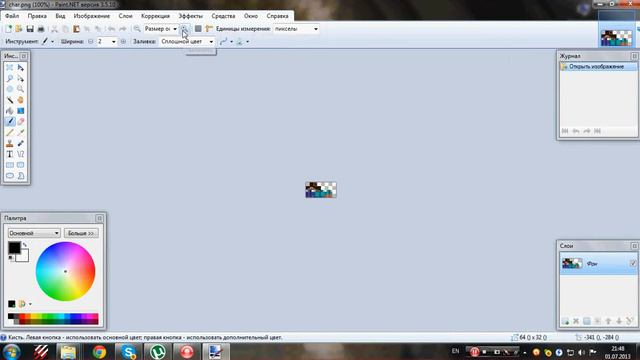Toggle the rulers toolbar button
The width and height of the screenshot is (640, 360).
pos(209,29)
